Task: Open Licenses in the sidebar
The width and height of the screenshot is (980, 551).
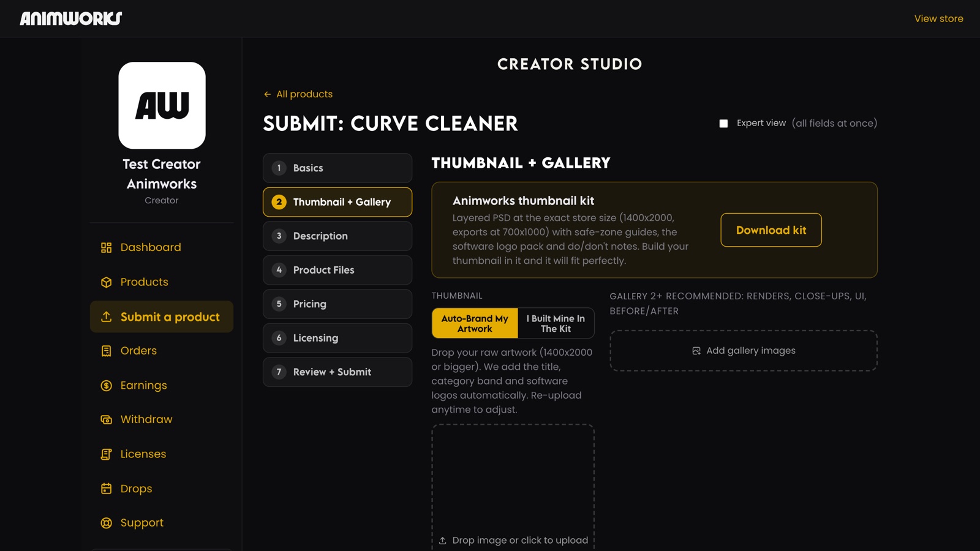Action: pos(162,454)
